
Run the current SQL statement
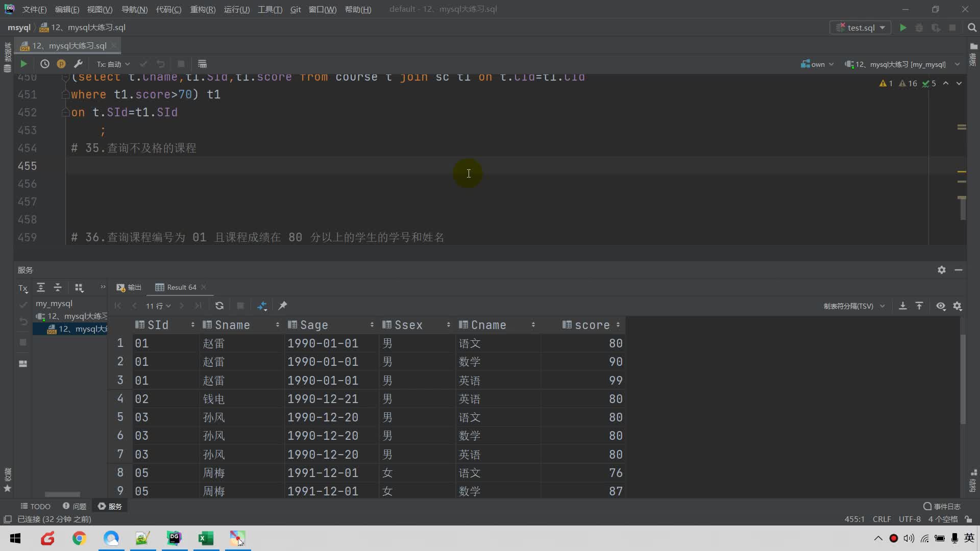[x=23, y=64]
